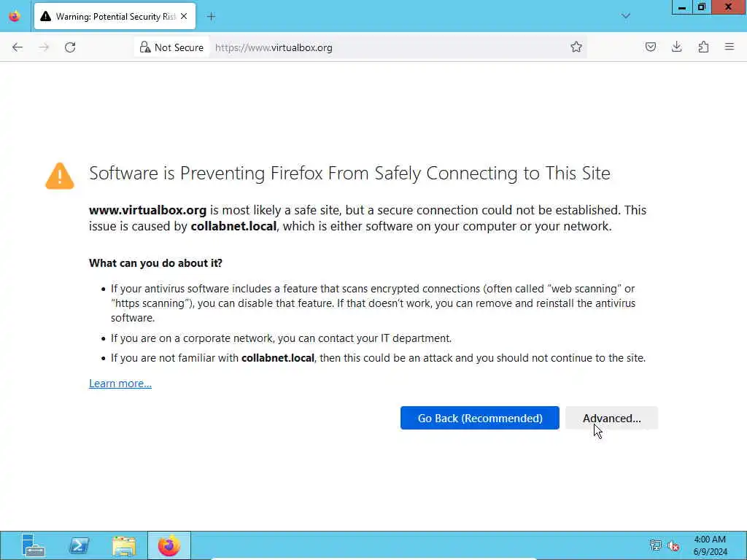Screen dimensions: 747x560
Task: Click the virtualbox.org address bar
Action: pos(387,47)
